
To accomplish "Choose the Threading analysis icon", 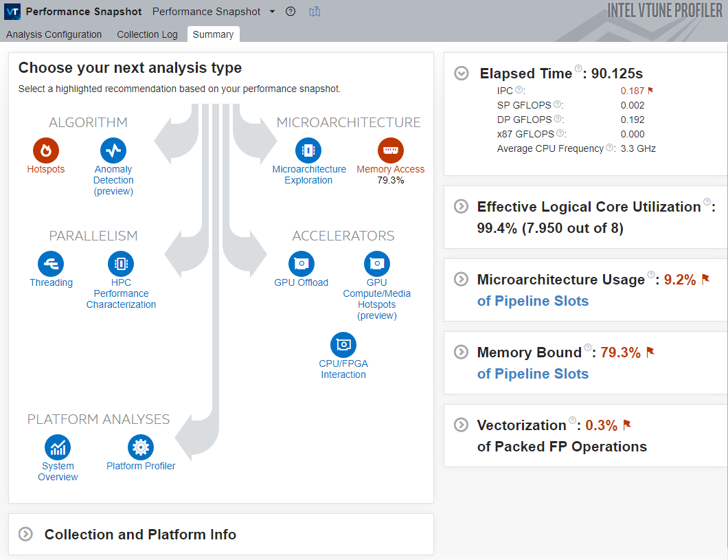I will [51, 264].
